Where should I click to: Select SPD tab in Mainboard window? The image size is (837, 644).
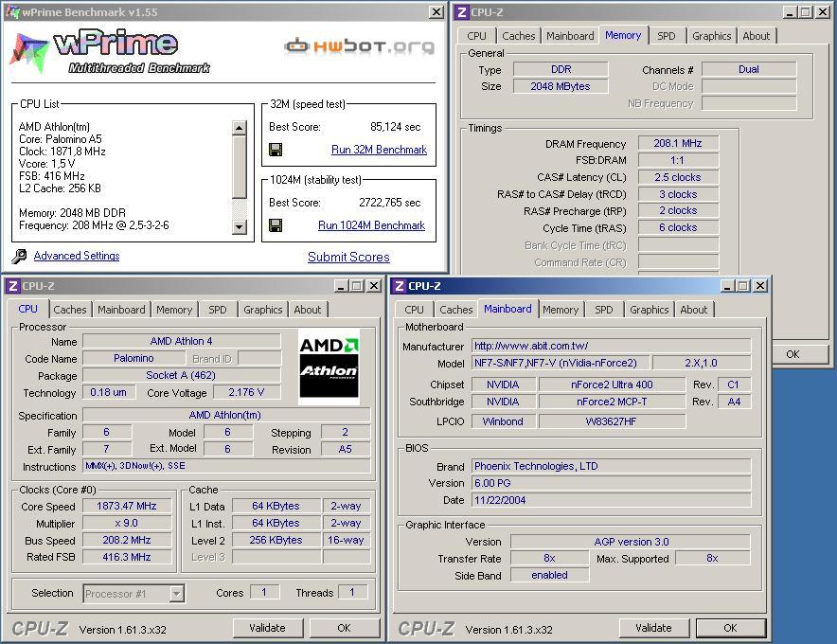pyautogui.click(x=604, y=310)
